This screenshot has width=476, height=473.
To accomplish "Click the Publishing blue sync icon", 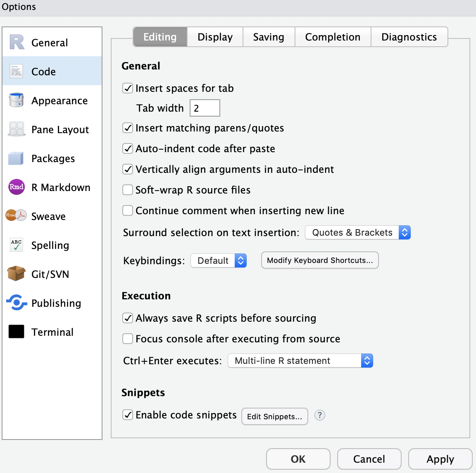I will click(x=17, y=303).
